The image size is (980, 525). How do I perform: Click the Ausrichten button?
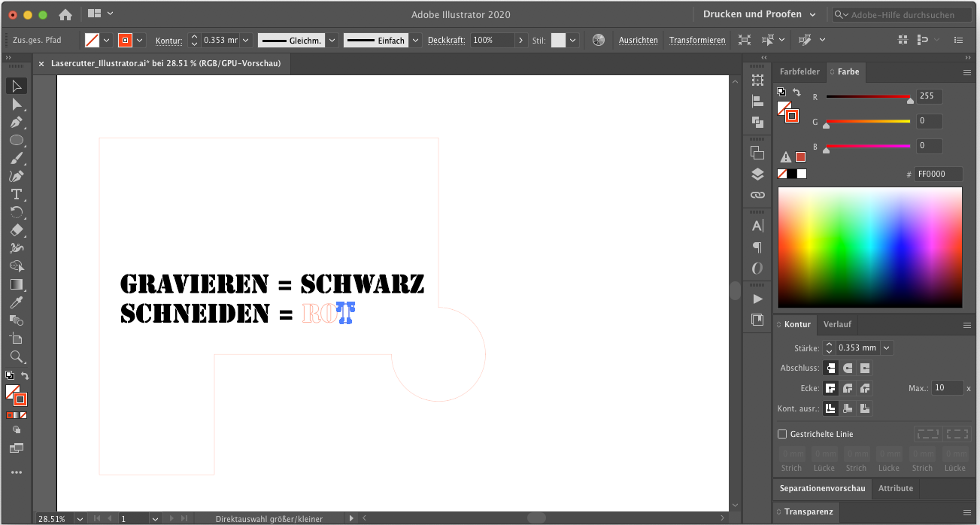click(638, 40)
